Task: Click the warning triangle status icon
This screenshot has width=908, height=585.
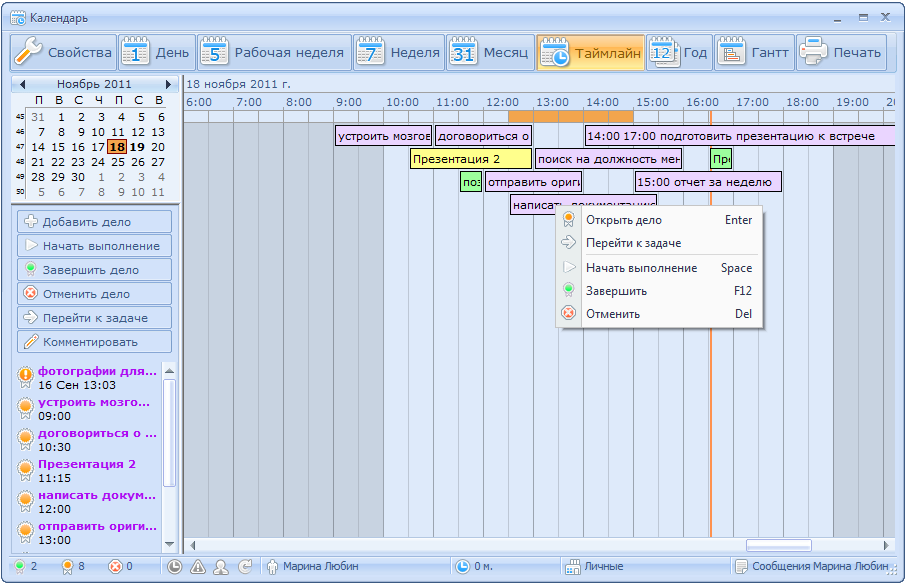Action: tap(198, 567)
